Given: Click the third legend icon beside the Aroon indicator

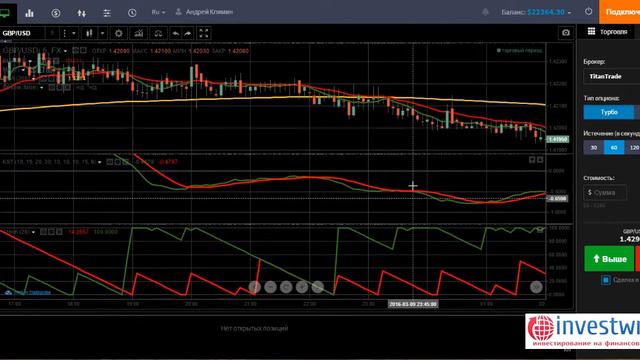Looking at the screenshot, I should [x=59, y=232].
